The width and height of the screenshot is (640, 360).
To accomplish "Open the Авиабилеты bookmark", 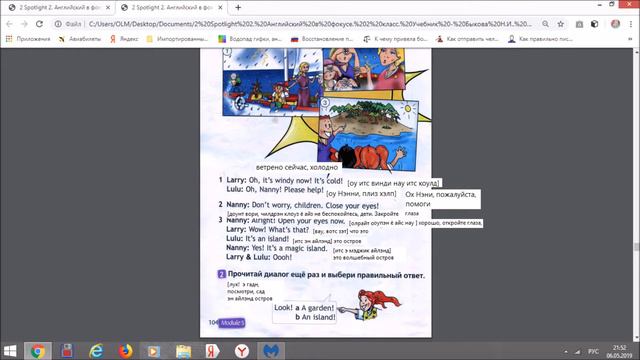I will pyautogui.click(x=80, y=39).
